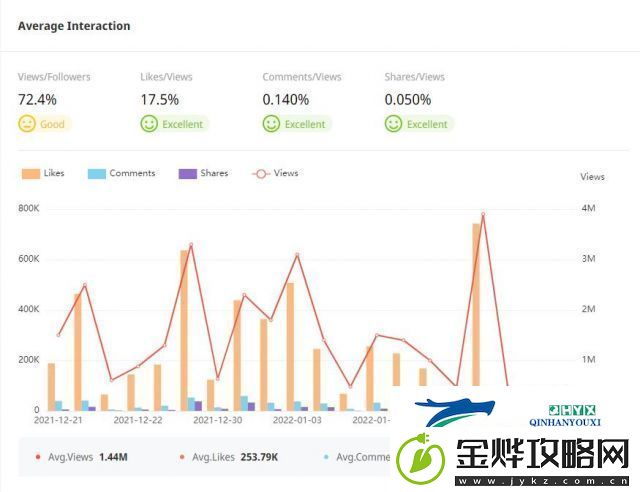Click the 2021-12-30 x-axis date label
Image resolution: width=640 pixels, height=492 pixels.
pos(218,420)
